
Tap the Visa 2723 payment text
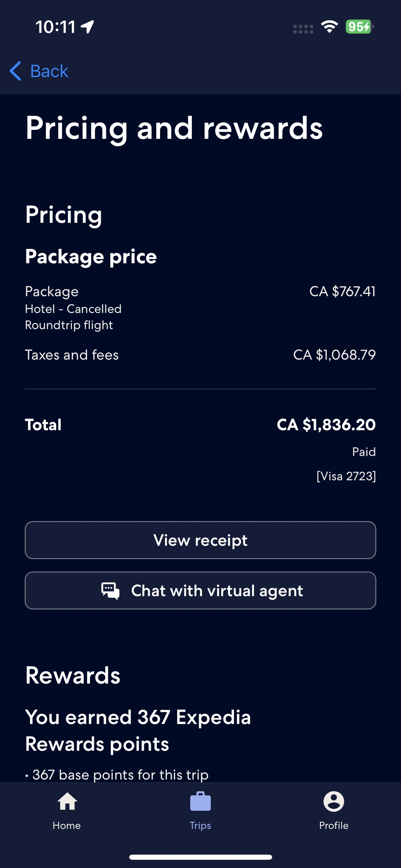click(346, 476)
